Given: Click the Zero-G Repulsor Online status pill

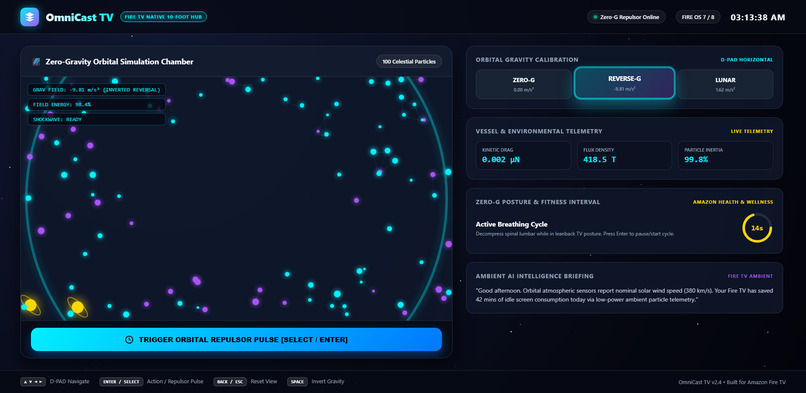Looking at the screenshot, I should pyautogui.click(x=626, y=17).
